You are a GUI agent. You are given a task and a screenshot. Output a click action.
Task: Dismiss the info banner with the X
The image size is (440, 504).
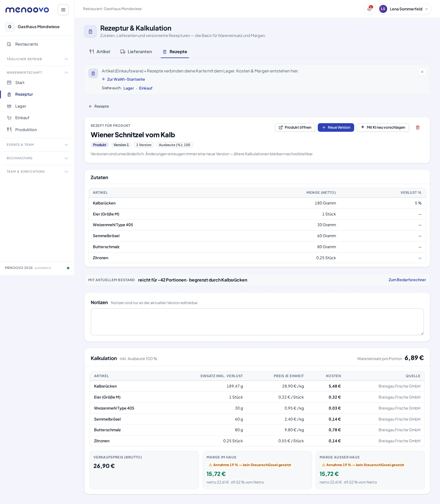(x=422, y=72)
